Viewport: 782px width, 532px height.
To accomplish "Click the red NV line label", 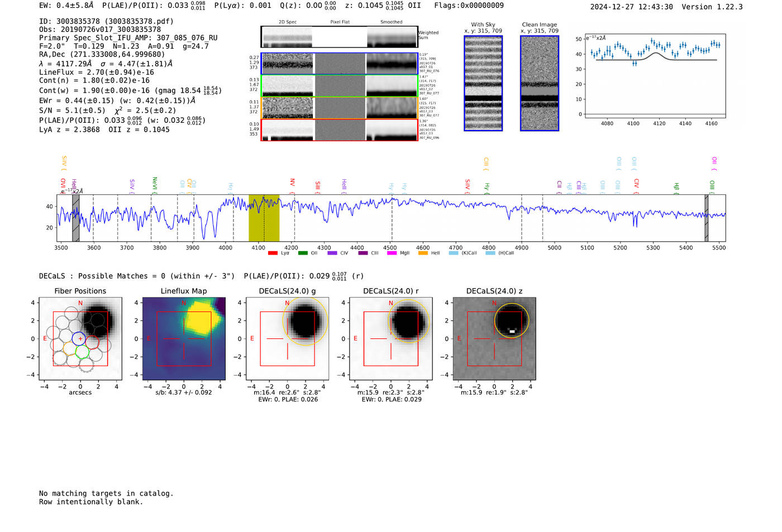I will pyautogui.click(x=292, y=186).
